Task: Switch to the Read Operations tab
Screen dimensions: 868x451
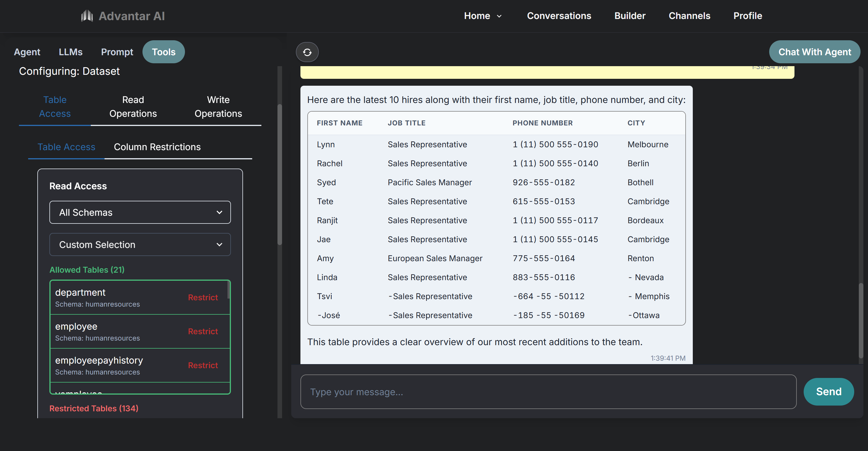Action: coord(133,107)
